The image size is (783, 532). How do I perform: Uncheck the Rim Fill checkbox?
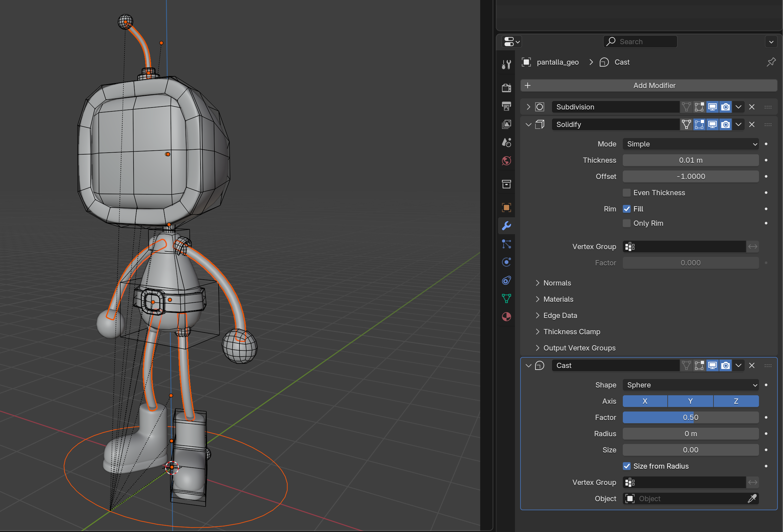tap(627, 209)
